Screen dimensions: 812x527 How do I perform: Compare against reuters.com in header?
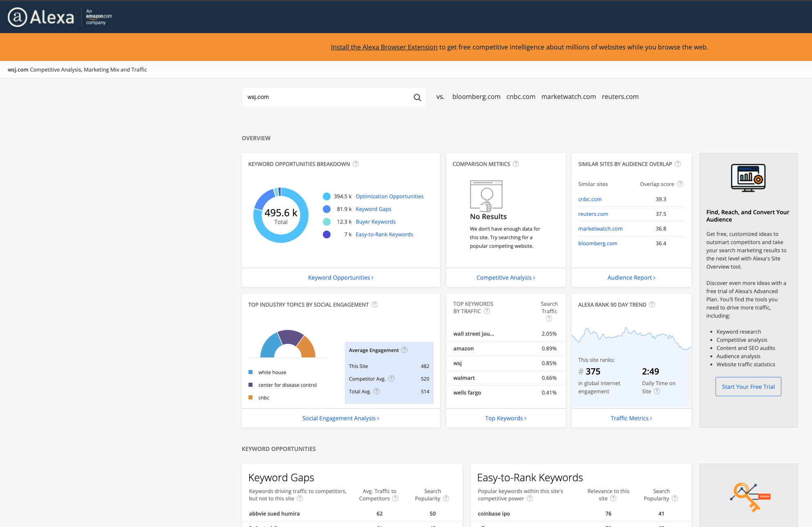pyautogui.click(x=620, y=97)
